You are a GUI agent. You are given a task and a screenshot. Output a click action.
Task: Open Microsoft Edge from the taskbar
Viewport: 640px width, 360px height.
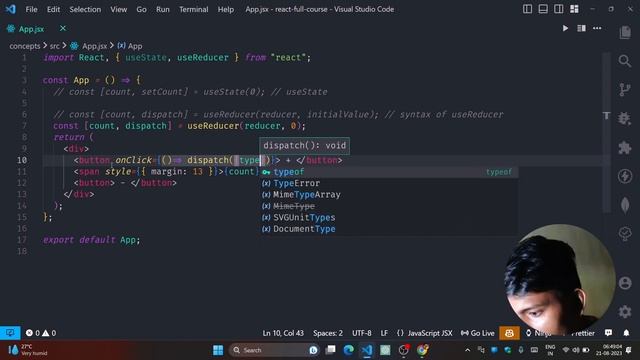click(x=348, y=350)
